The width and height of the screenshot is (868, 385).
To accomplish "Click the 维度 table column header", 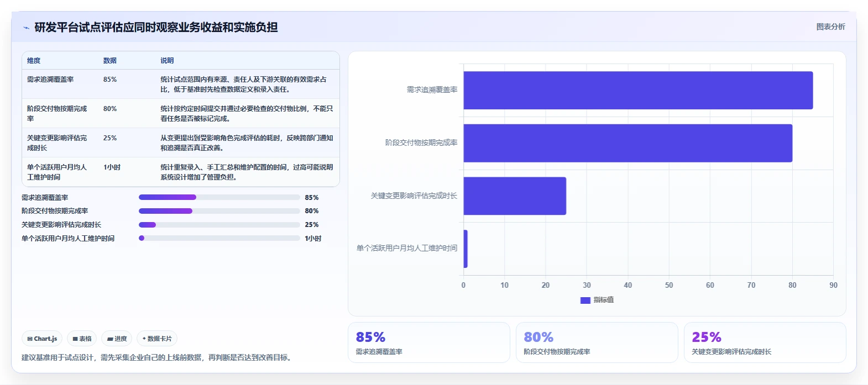I will pyautogui.click(x=34, y=61).
